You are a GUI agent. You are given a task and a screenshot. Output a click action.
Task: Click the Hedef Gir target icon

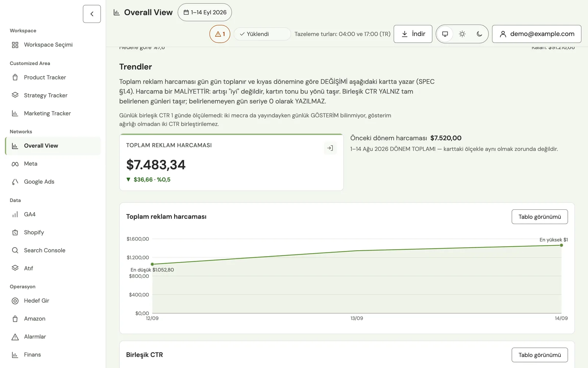pos(15,301)
